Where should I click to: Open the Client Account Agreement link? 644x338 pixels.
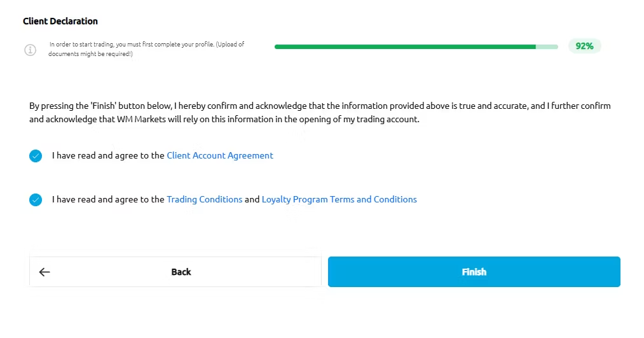point(219,155)
